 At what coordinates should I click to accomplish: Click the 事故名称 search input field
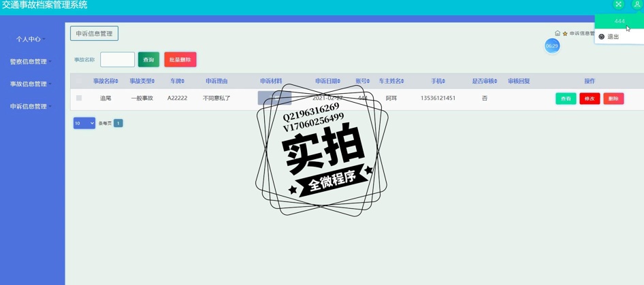(117, 60)
